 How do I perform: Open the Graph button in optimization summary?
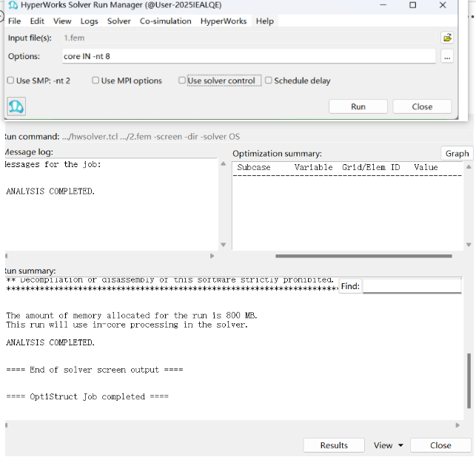click(457, 154)
